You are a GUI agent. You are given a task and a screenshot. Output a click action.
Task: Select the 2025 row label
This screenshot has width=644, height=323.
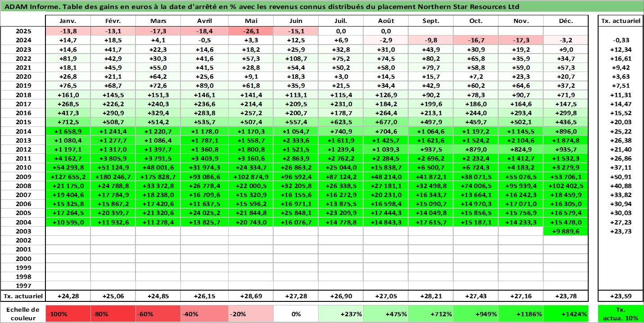[23, 31]
